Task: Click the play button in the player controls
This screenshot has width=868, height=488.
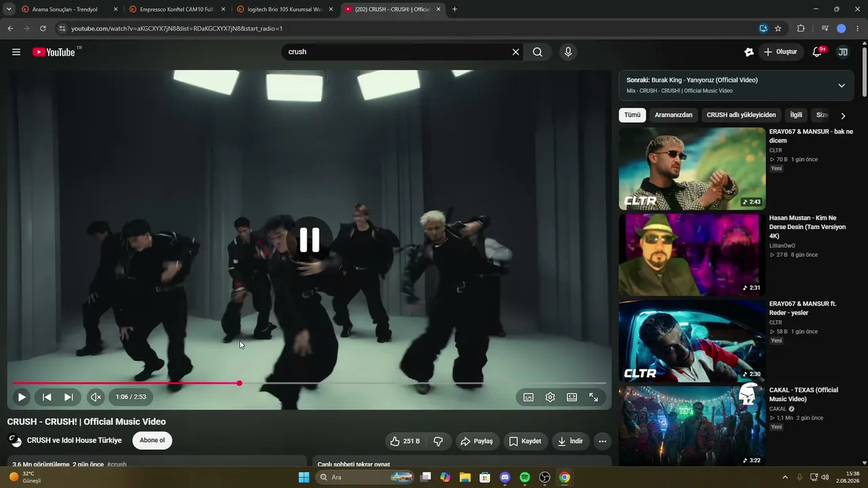Action: point(22,397)
